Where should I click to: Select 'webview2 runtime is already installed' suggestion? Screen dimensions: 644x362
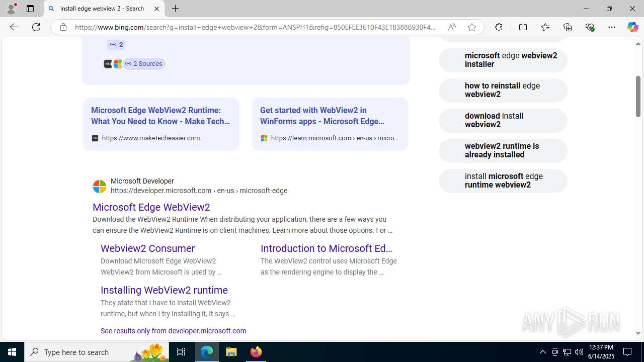(503, 151)
